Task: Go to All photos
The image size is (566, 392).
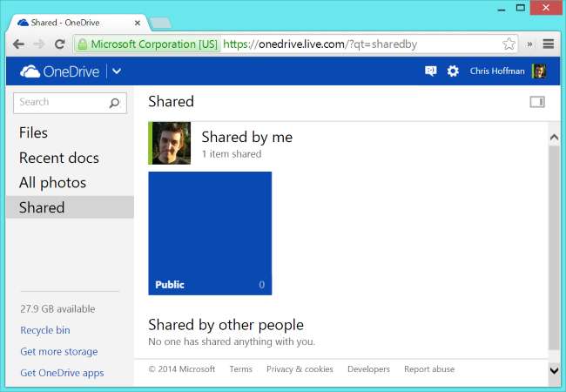Action: pos(52,183)
